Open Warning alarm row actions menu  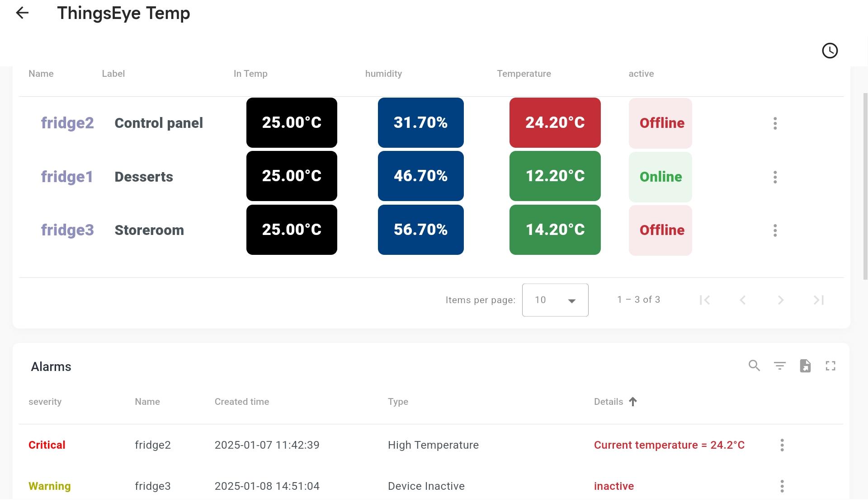point(782,486)
